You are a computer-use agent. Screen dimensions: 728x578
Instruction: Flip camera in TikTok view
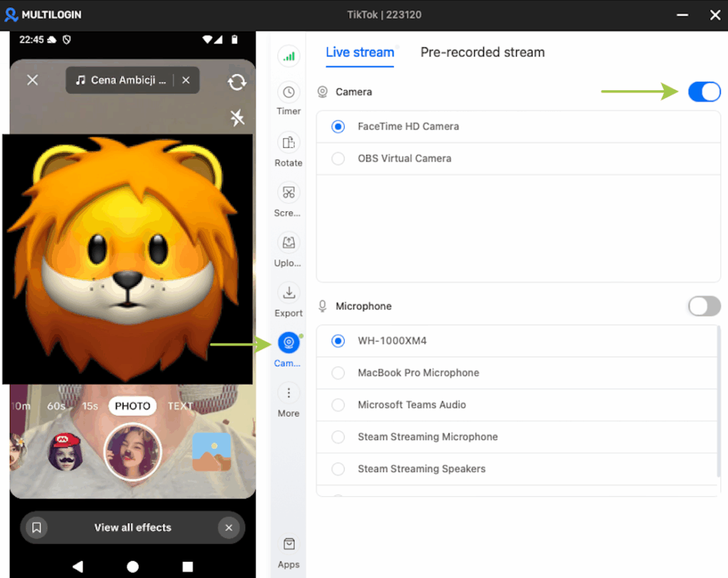click(237, 82)
